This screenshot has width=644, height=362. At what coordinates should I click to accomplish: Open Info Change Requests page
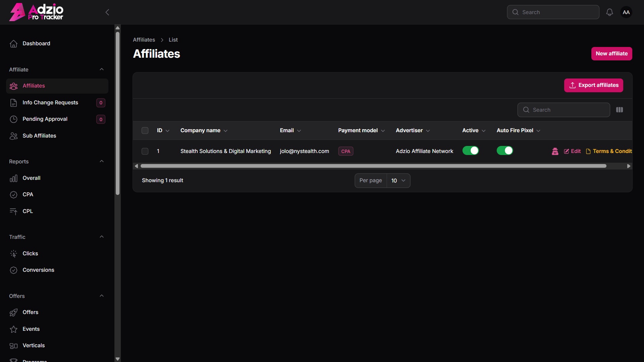pos(57,103)
